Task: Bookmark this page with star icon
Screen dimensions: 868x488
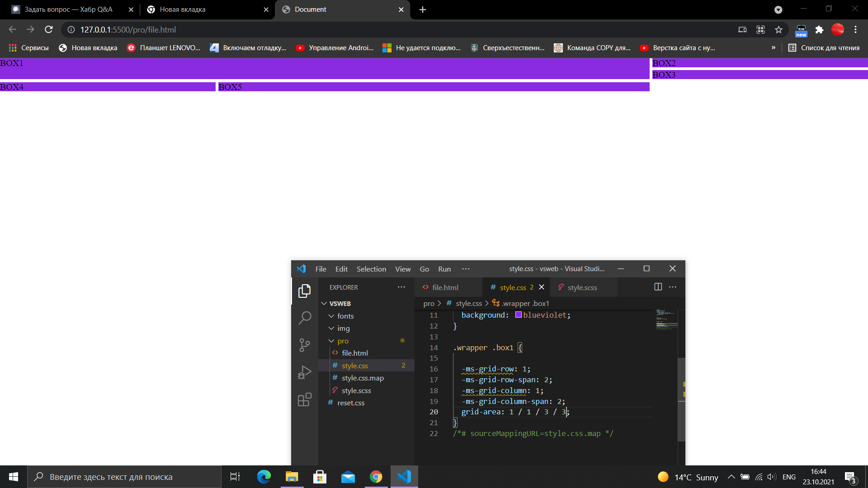Action: 778,29
